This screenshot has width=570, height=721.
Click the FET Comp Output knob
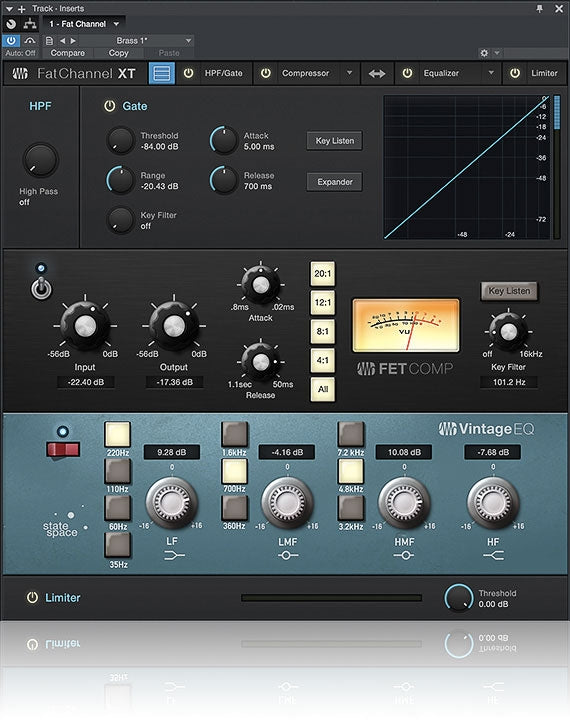pos(174,326)
